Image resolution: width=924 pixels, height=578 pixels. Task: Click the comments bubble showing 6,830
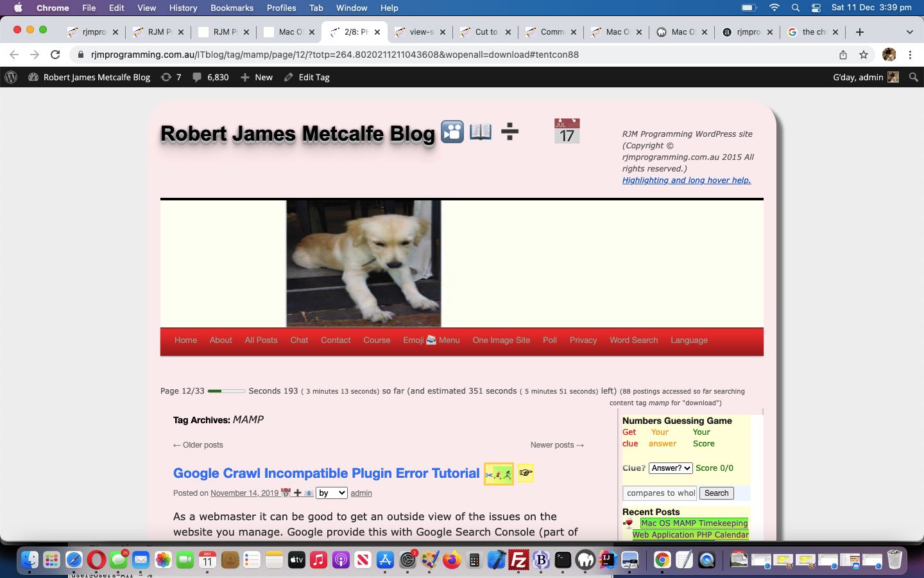(x=210, y=77)
